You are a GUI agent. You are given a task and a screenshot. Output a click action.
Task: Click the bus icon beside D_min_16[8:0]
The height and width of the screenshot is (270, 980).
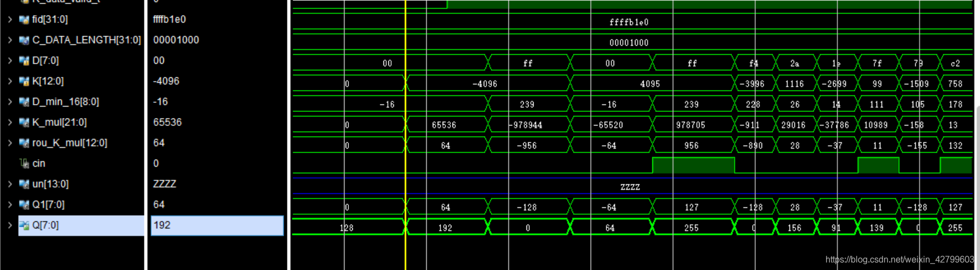point(24,102)
